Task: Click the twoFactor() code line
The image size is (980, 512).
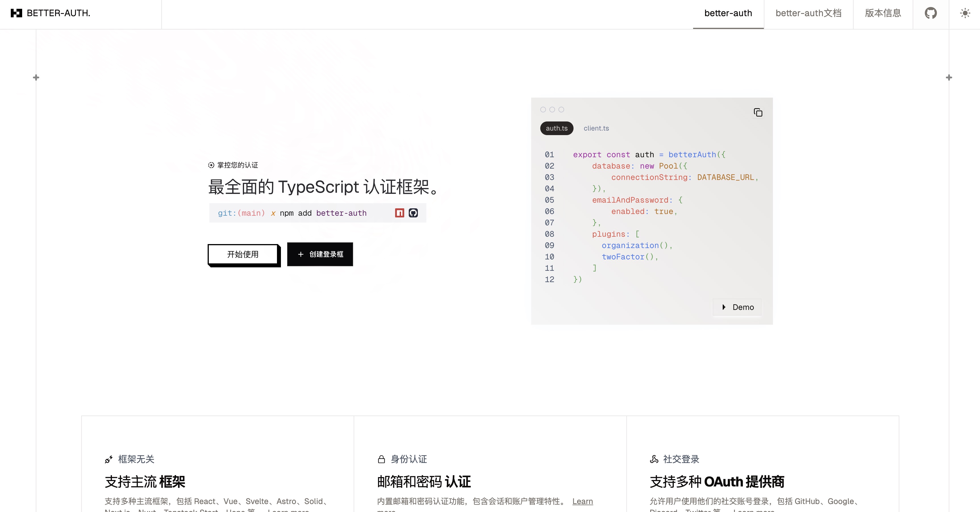Action: click(x=630, y=257)
